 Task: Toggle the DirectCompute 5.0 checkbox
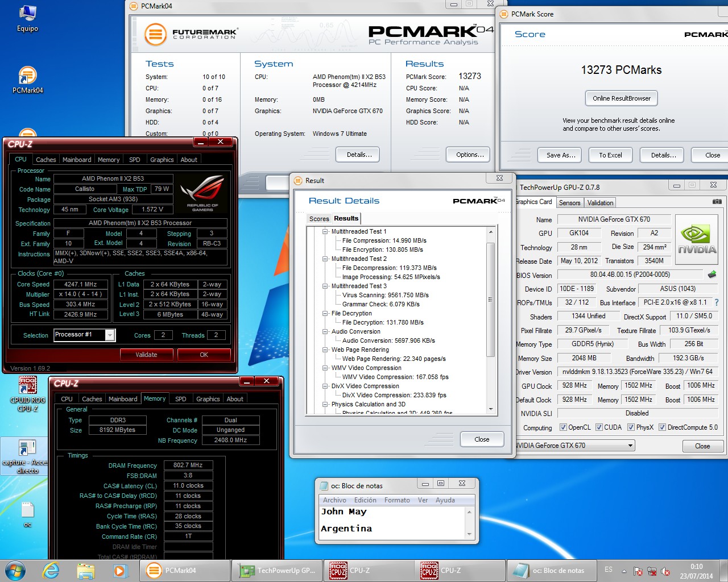point(662,427)
